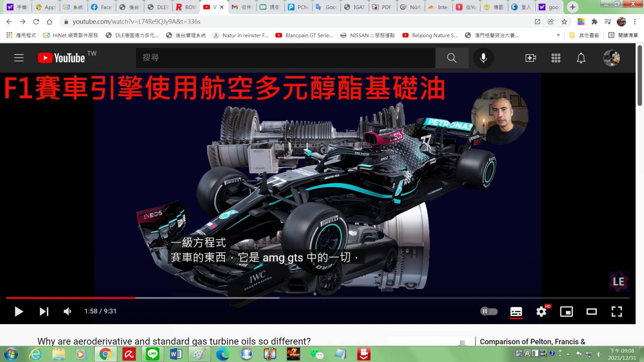The height and width of the screenshot is (362, 644).
Task: Play the paused YouTube video
Action: (19, 311)
